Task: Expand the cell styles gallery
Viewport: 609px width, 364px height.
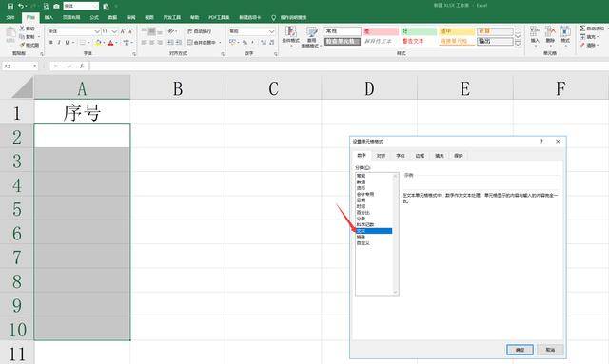Action: pyautogui.click(x=518, y=44)
